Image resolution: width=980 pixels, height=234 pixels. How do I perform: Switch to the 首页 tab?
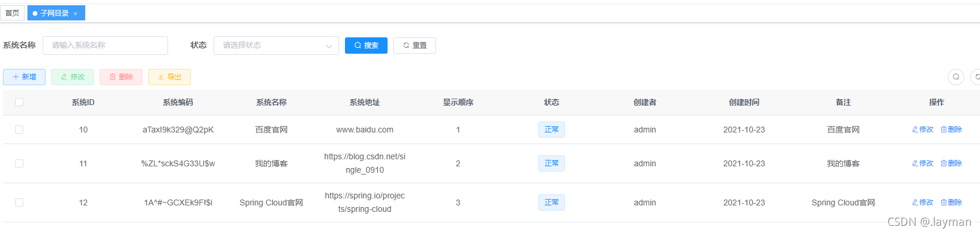pos(12,13)
